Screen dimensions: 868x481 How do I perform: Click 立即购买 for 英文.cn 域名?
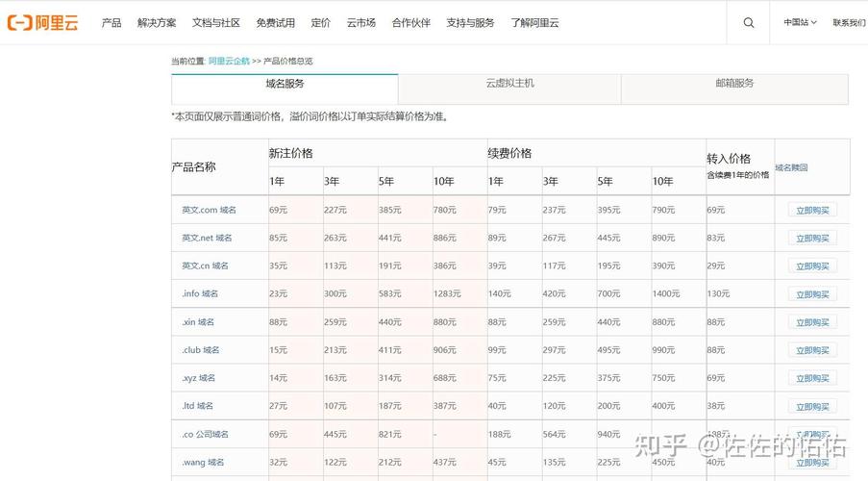pos(812,266)
